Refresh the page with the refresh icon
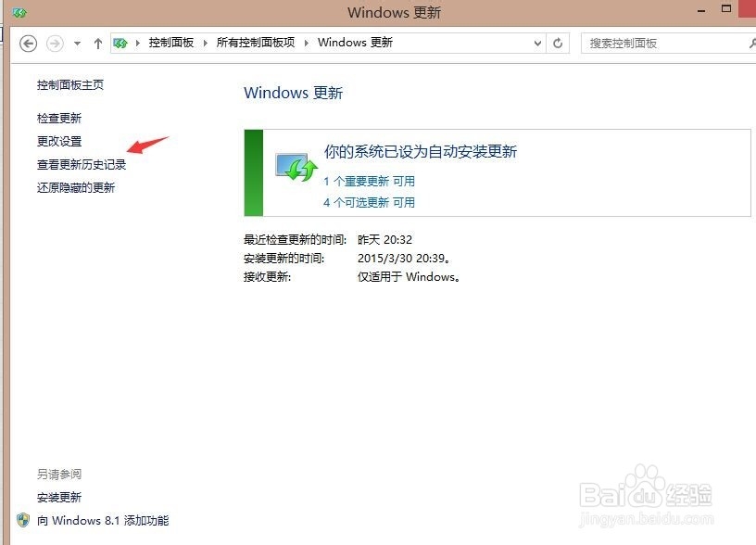This screenshot has width=756, height=545. click(558, 44)
